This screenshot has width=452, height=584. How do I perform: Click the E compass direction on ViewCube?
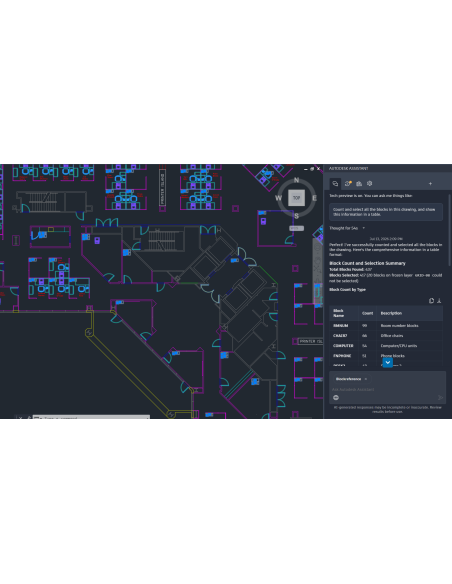[x=314, y=198]
